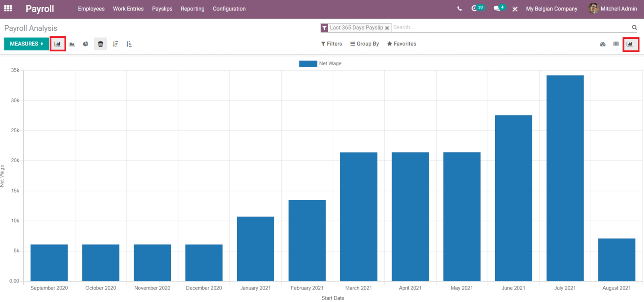This screenshot has width=644, height=302.
Task: Open the Group By dropdown
Action: coord(365,44)
